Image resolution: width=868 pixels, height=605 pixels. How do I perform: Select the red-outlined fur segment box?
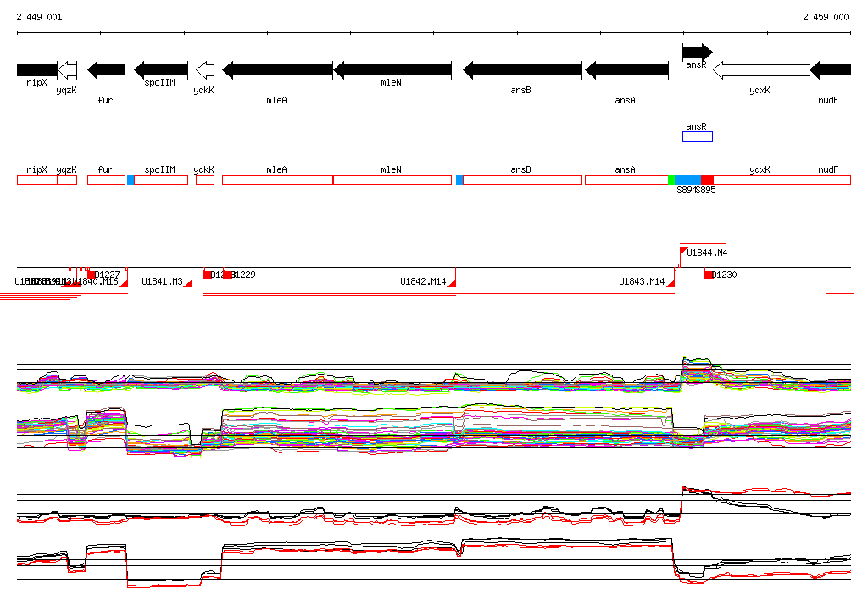(106, 180)
